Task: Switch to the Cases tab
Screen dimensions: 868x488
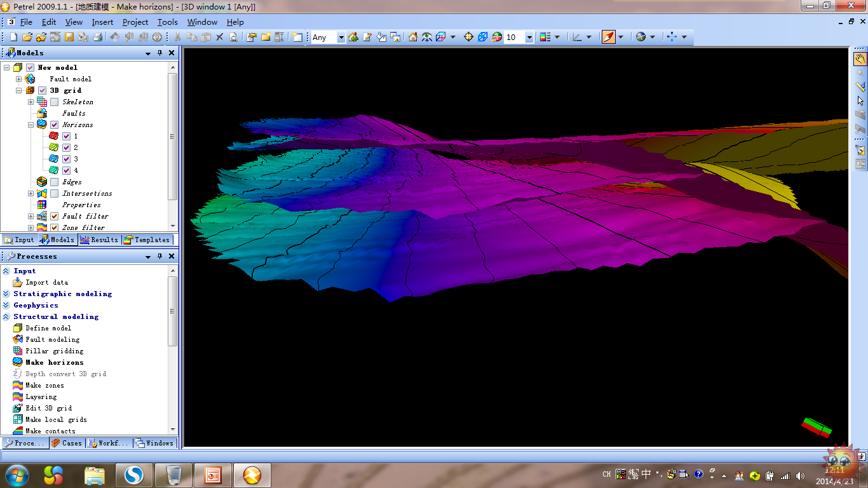Action: pos(67,443)
